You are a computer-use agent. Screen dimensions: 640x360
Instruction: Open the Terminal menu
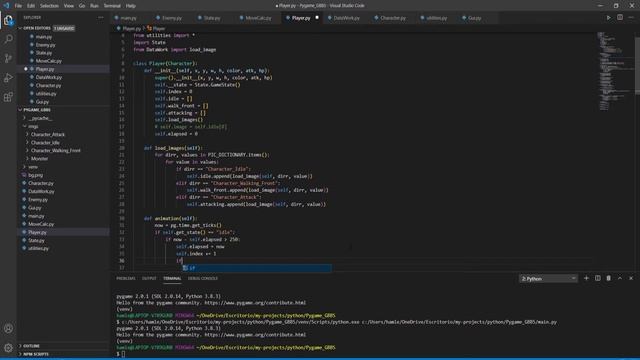[x=112, y=6]
